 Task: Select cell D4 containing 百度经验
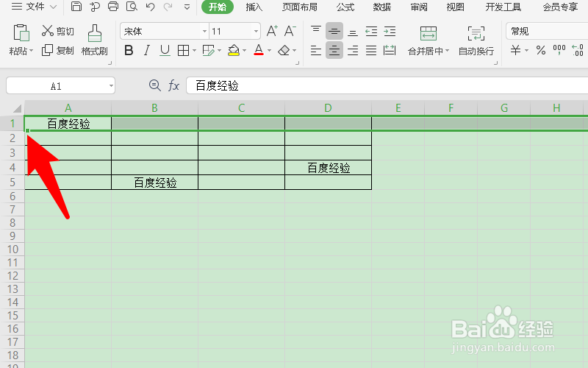(328, 168)
